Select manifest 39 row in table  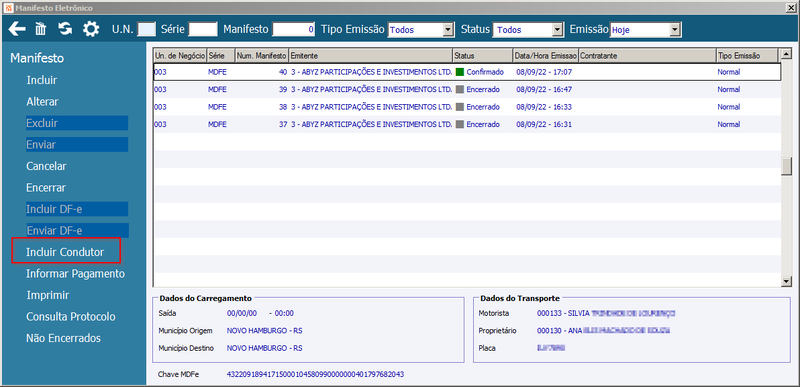pos(467,89)
